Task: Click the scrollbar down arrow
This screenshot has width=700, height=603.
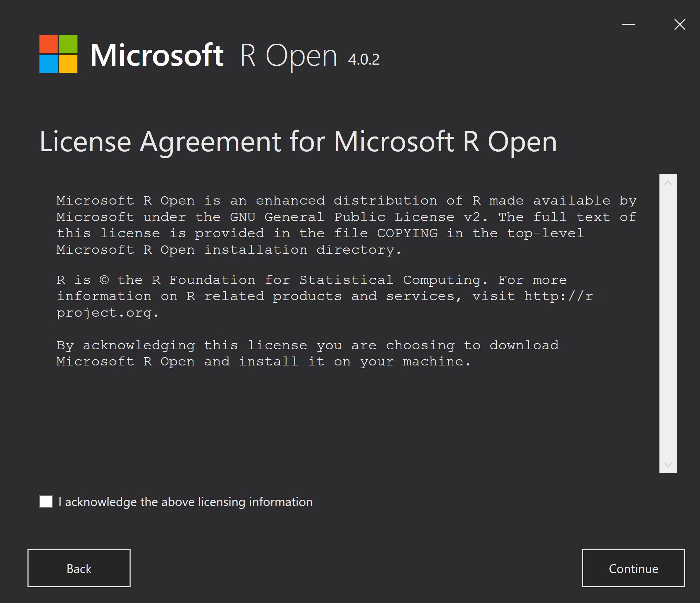Action: [668, 464]
